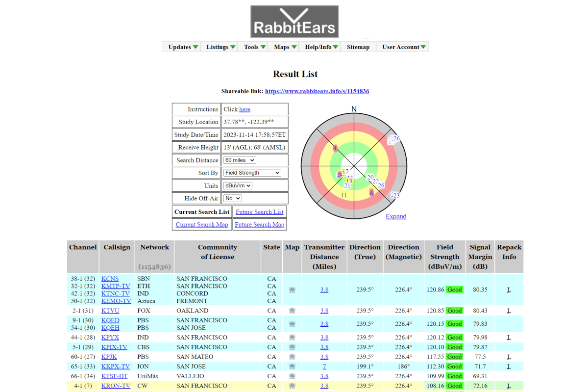Open the map icon for KPYX

point(292,338)
